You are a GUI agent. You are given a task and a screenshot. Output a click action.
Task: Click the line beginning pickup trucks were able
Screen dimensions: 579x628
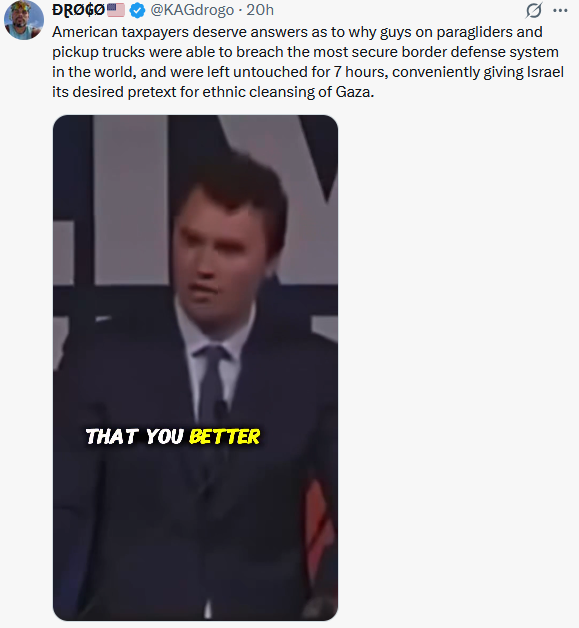(x=305, y=52)
